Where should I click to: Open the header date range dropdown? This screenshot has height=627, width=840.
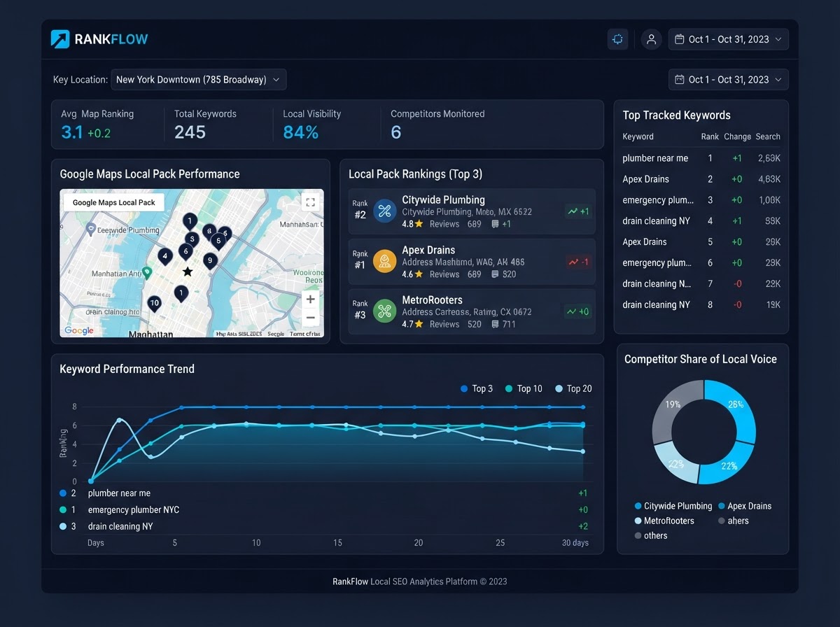tap(729, 39)
